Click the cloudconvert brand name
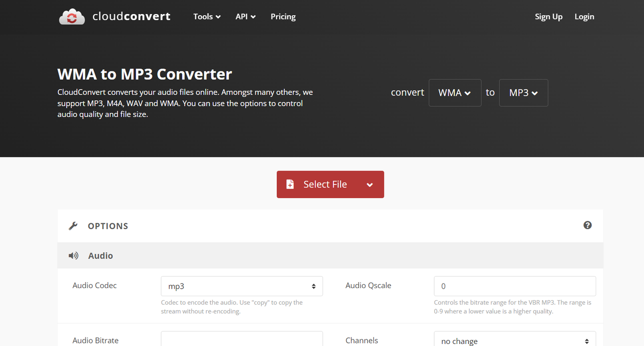644x346 pixels. 131,17
